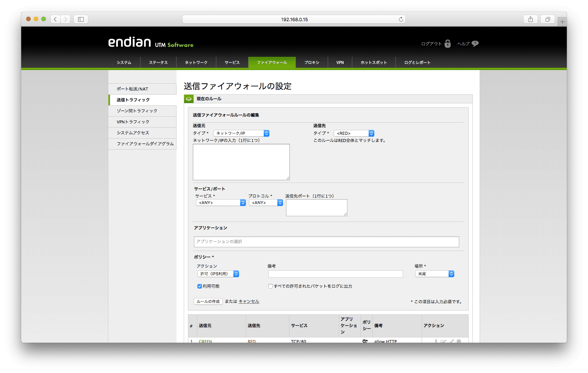The height and width of the screenshot is (373, 588).
Task: Toggle the Safari sidebar button
Action: point(81,19)
